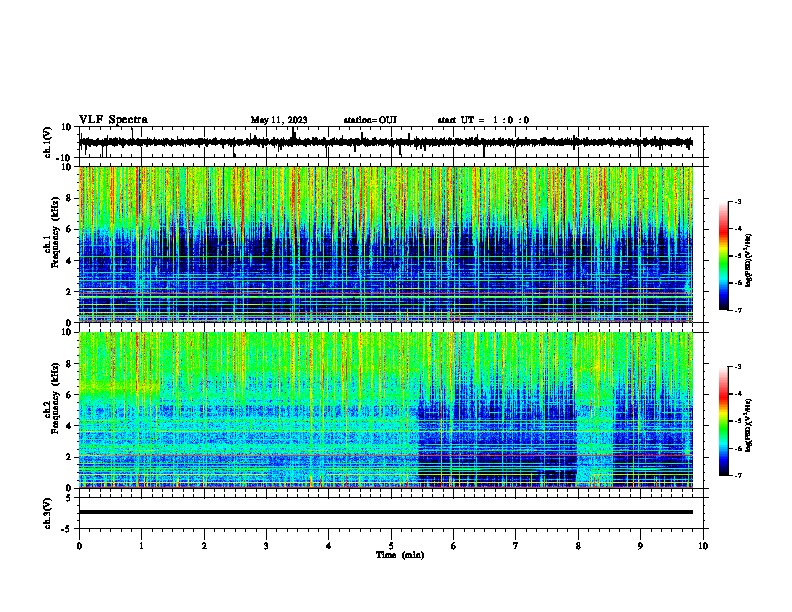
Task: Click the "ch.1(V)" waveform axis label
Action: (x=48, y=142)
